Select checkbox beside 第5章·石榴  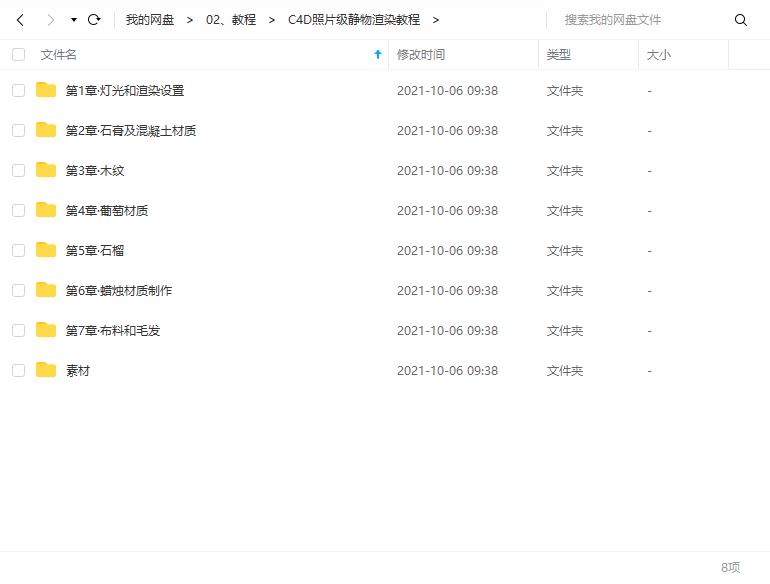point(19,250)
